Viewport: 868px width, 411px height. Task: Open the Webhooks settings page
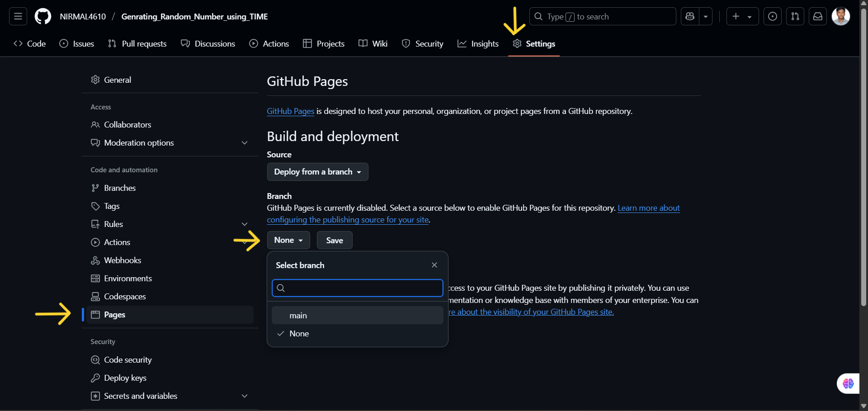123,260
